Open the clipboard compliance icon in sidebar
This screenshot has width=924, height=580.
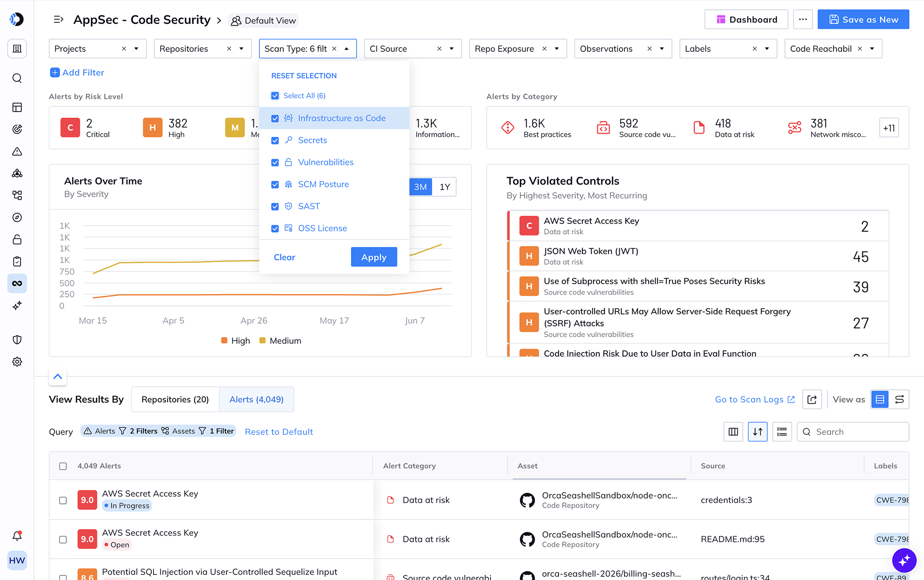point(17,261)
